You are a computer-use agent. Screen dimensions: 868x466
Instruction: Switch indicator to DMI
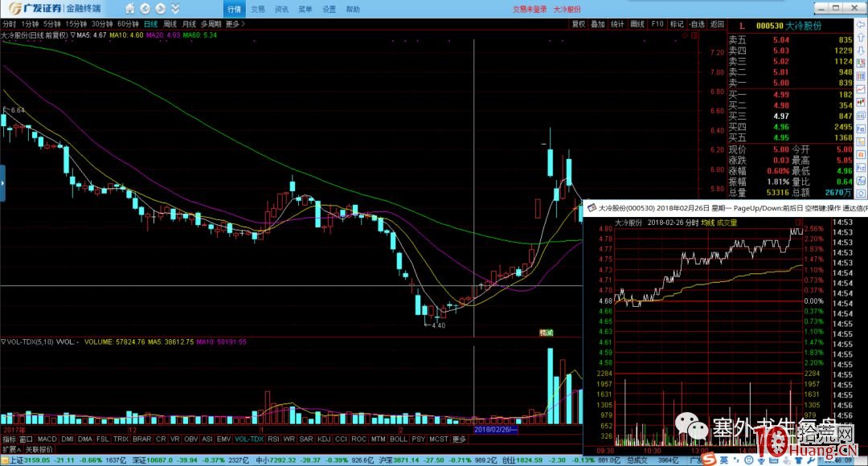[68, 439]
